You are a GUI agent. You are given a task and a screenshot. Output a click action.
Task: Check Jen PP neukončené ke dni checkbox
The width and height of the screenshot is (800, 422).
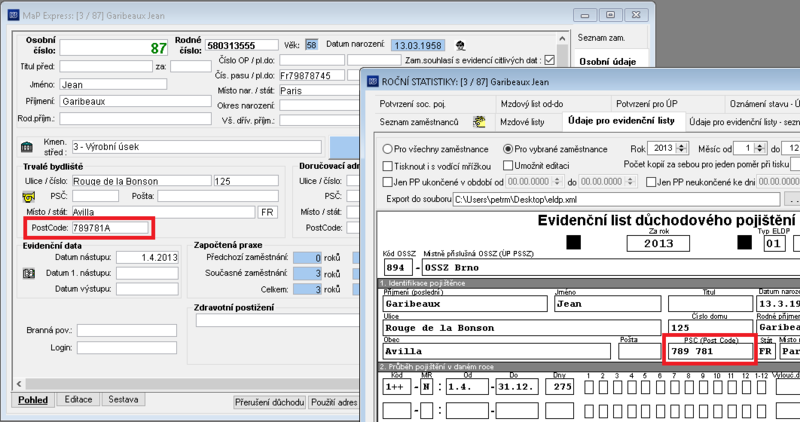coord(651,182)
